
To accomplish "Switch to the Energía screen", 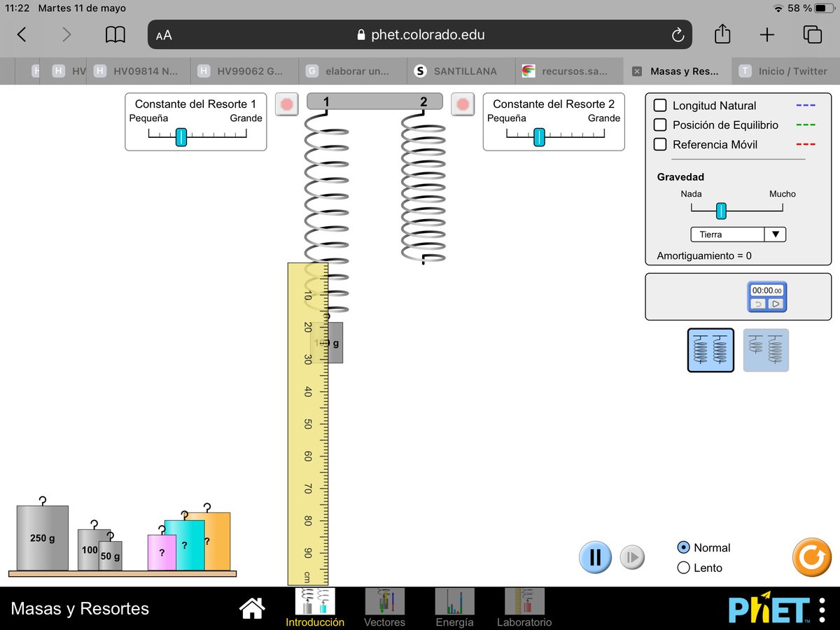I will tap(454, 608).
